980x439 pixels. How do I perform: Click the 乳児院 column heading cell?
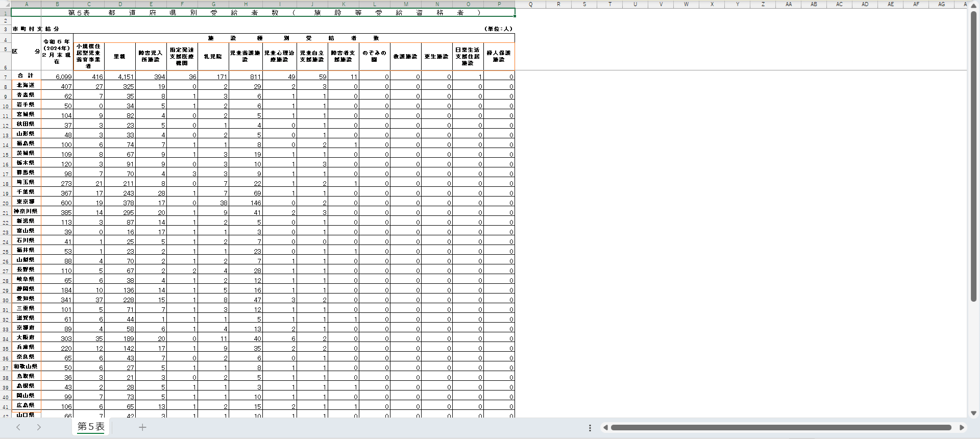pyautogui.click(x=213, y=56)
